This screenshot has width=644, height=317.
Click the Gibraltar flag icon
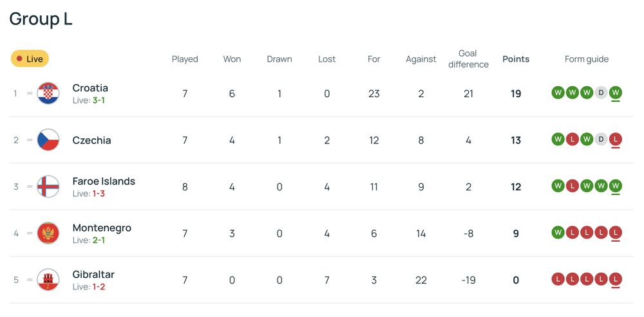pyautogui.click(x=48, y=280)
